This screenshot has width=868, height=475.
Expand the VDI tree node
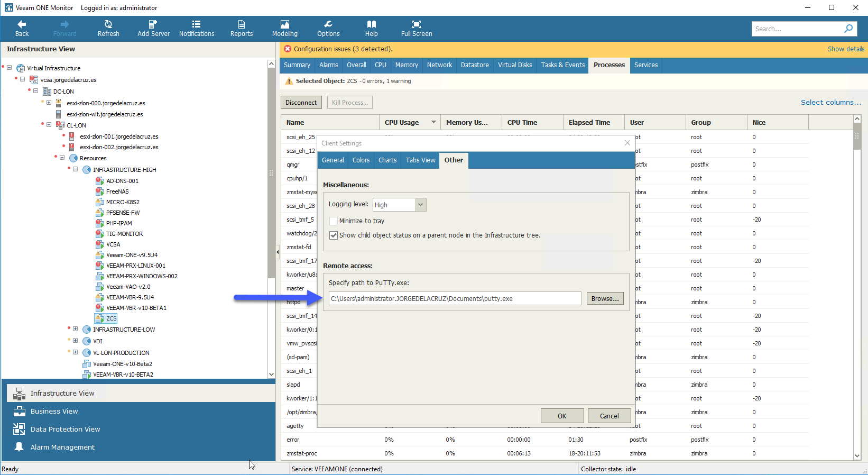pyautogui.click(x=76, y=341)
